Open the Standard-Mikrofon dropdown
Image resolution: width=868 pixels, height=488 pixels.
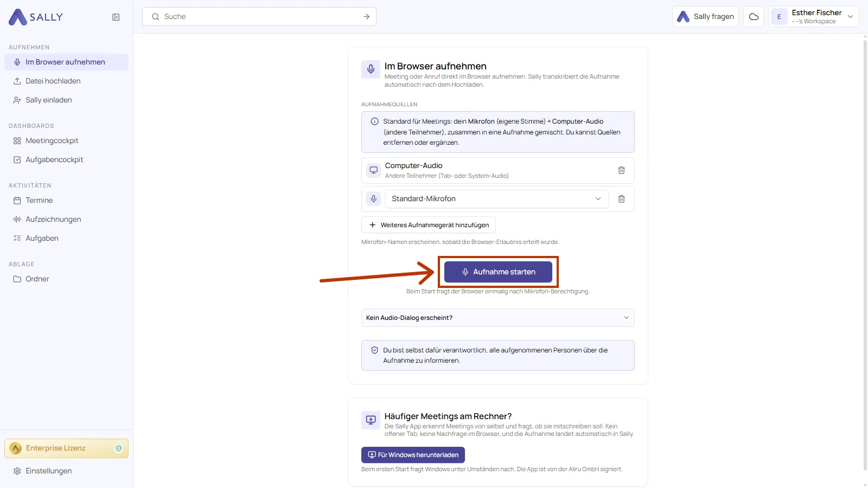[497, 199]
